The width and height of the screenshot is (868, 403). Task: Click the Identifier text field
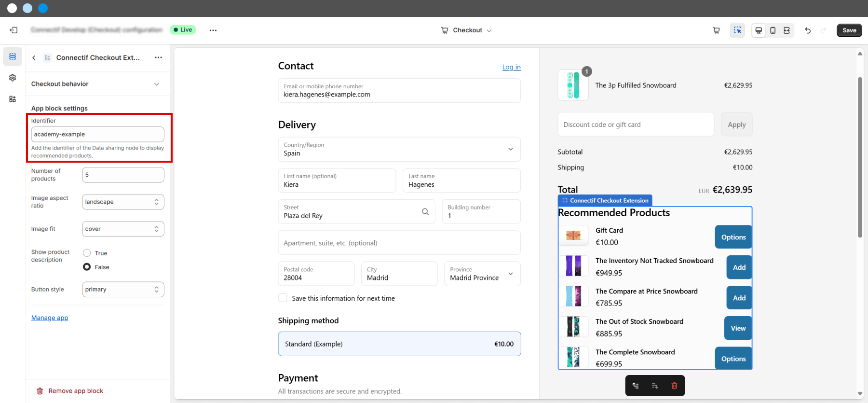coord(97,134)
